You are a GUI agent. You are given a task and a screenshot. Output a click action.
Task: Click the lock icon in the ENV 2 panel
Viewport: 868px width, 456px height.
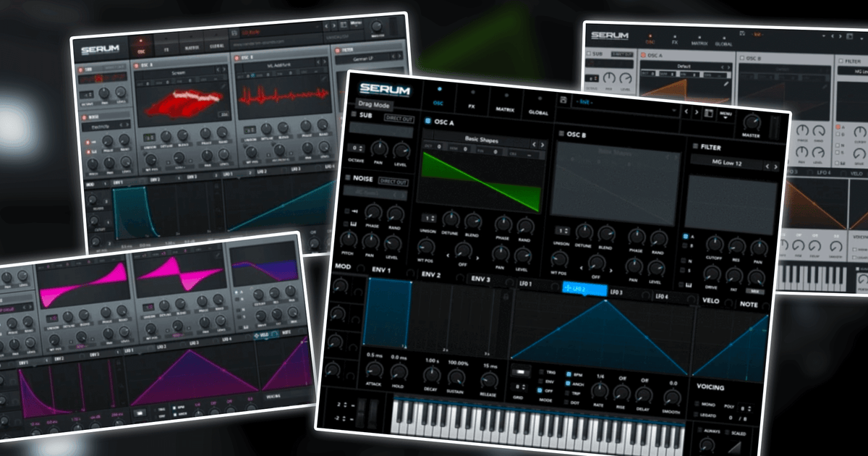click(x=505, y=296)
